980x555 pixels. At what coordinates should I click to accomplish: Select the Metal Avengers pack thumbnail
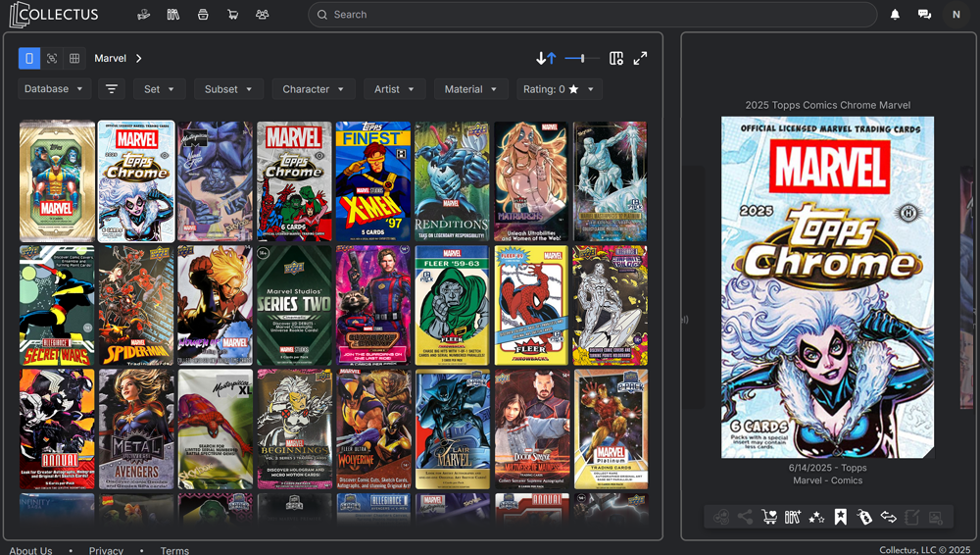pyautogui.click(x=136, y=429)
